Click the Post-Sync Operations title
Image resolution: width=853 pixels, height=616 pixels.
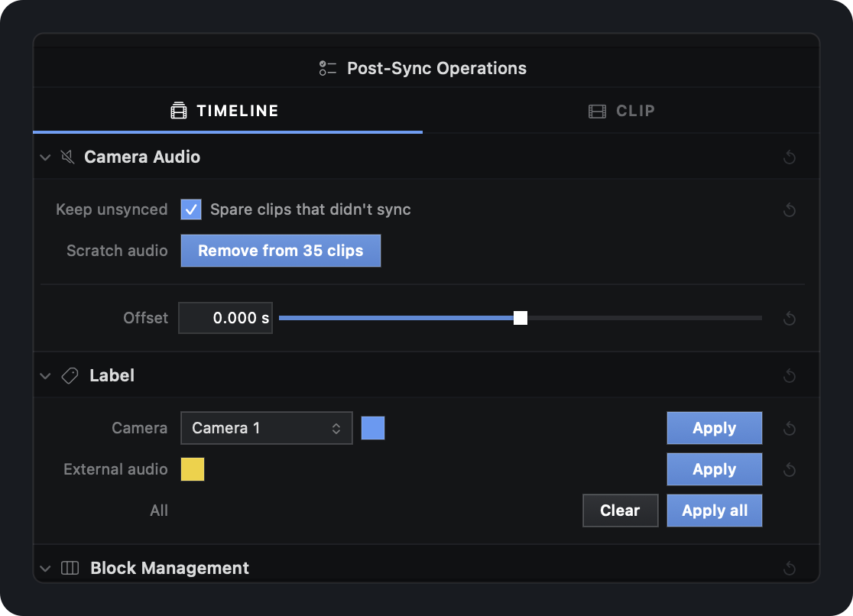coord(437,68)
